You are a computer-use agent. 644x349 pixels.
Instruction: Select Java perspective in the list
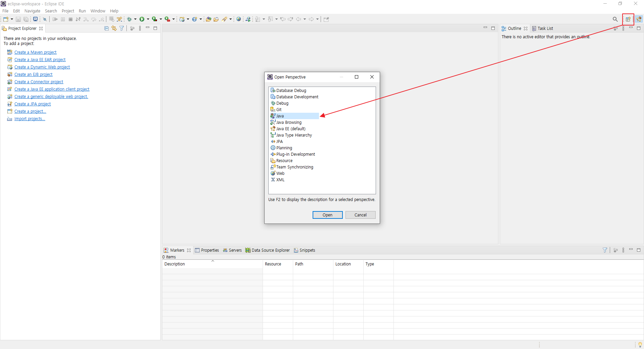click(x=294, y=116)
